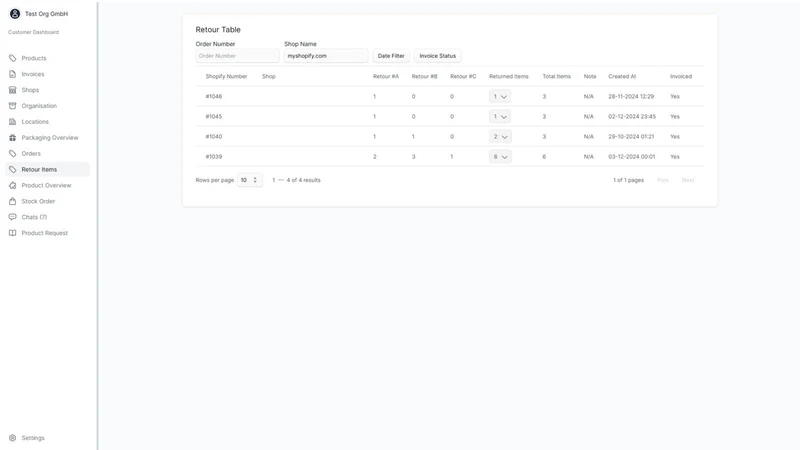Click the Retour #A column header
This screenshot has width=800, height=450.
(386, 77)
